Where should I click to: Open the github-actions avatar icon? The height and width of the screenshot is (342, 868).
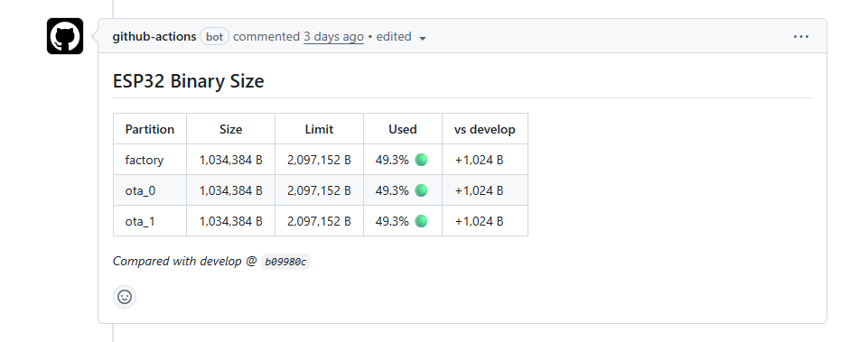[x=65, y=36]
